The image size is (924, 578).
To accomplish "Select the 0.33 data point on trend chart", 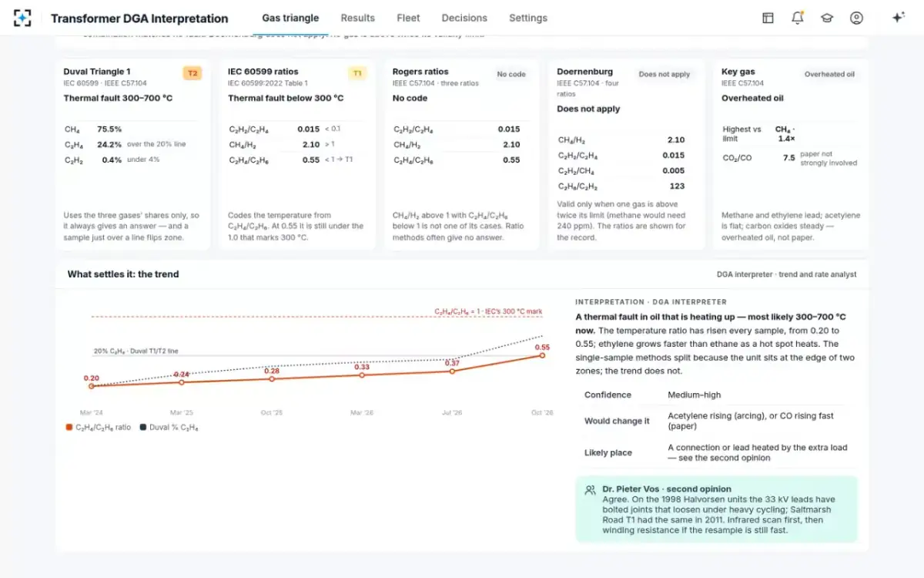I will tap(362, 375).
